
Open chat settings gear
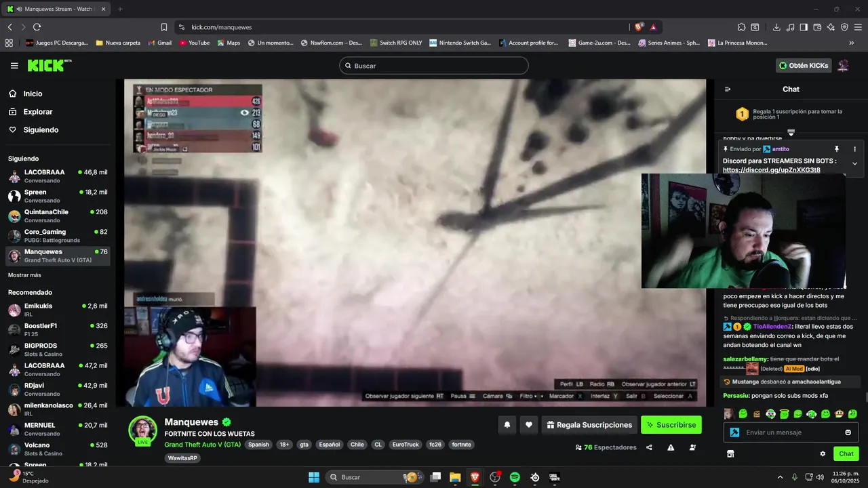823,453
